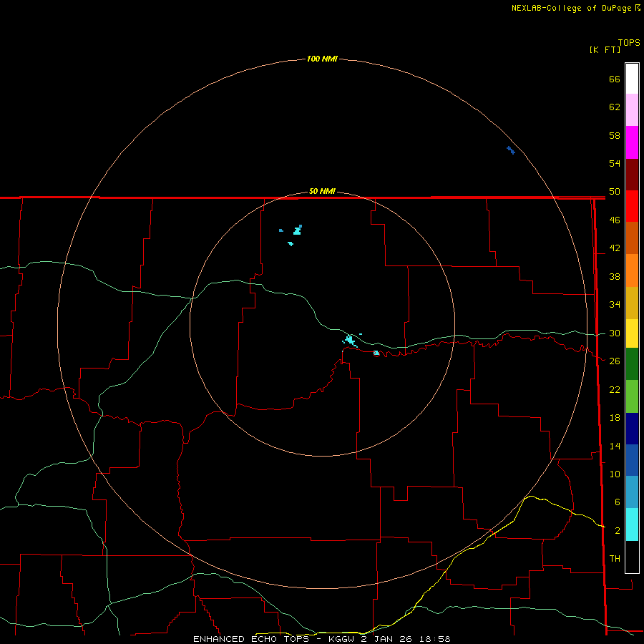Viewport: 644px width, 644px height.
Task: Click the 6 scale value
Action: [617, 502]
